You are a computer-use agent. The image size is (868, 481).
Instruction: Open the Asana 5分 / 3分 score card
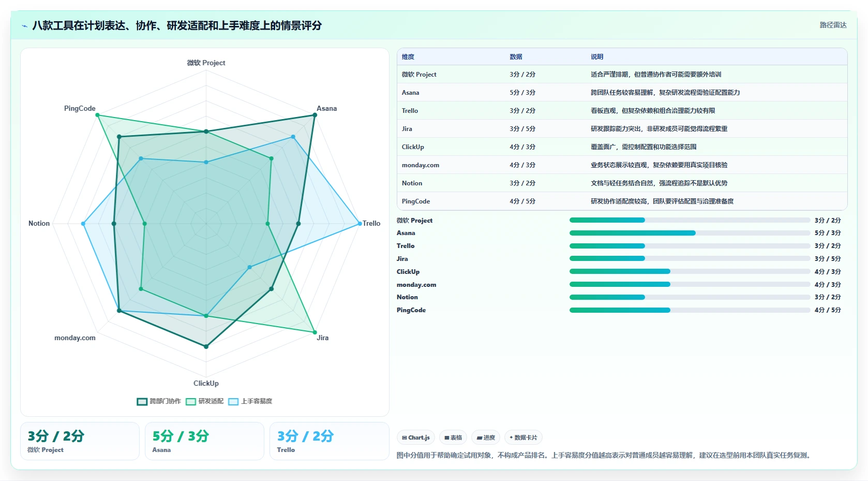tap(204, 441)
